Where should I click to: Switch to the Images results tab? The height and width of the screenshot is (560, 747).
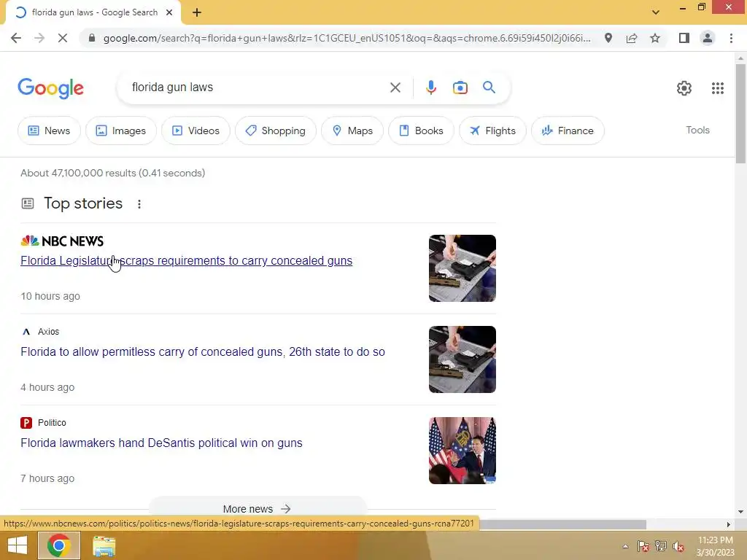pos(121,131)
